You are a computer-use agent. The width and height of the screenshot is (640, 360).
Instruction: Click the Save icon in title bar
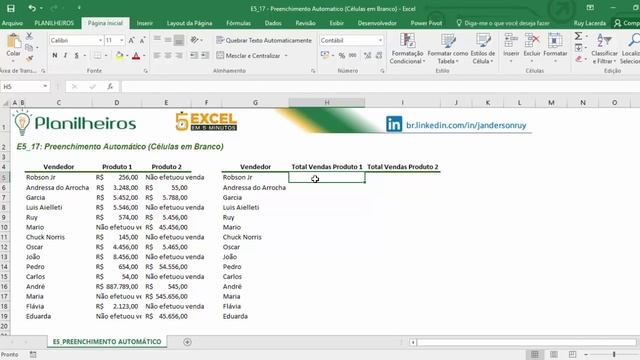pyautogui.click(x=11, y=9)
